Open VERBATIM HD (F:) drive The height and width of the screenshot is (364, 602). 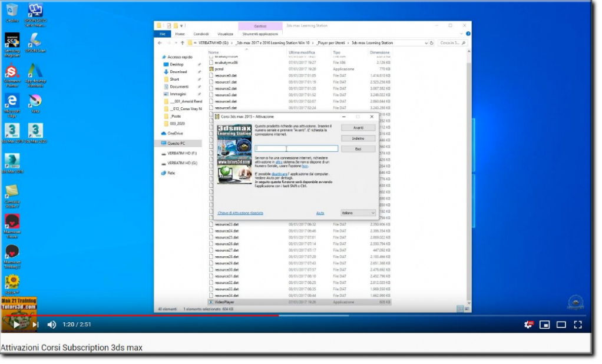point(181,153)
